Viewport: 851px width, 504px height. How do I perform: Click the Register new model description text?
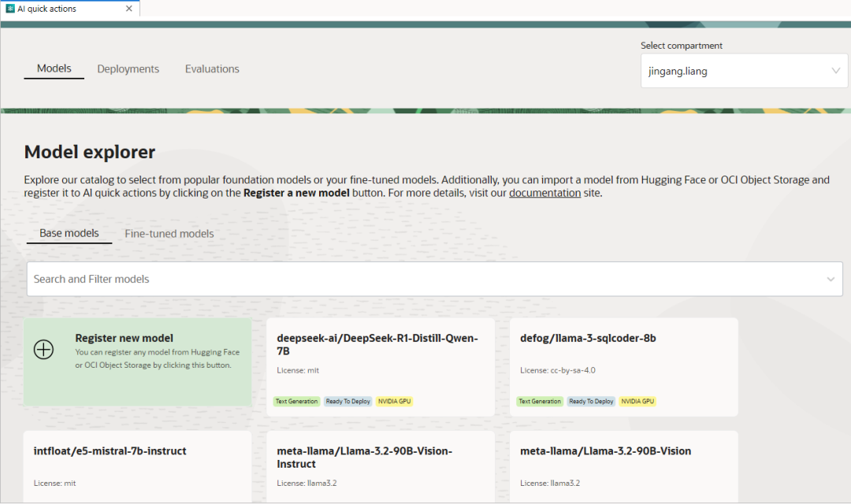[x=158, y=358]
